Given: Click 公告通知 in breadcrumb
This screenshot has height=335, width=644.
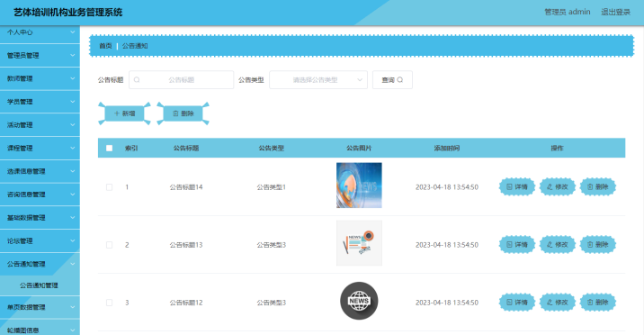Looking at the screenshot, I should click(135, 46).
